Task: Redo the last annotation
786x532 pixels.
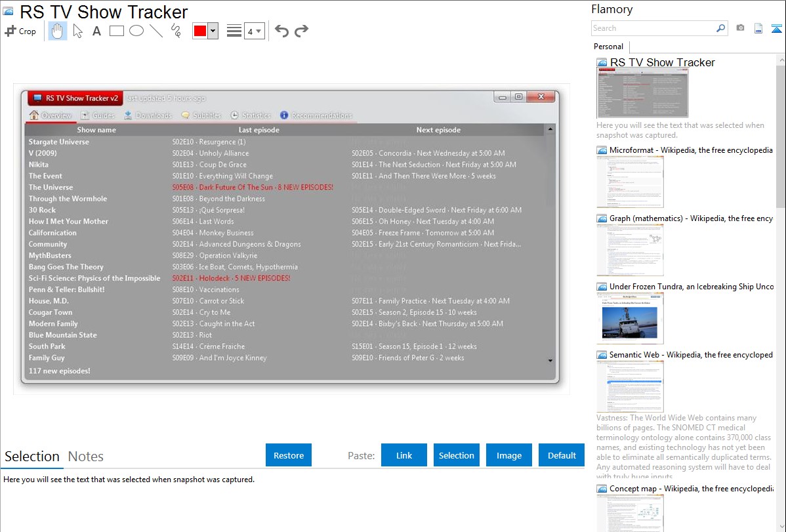Action: point(301,31)
